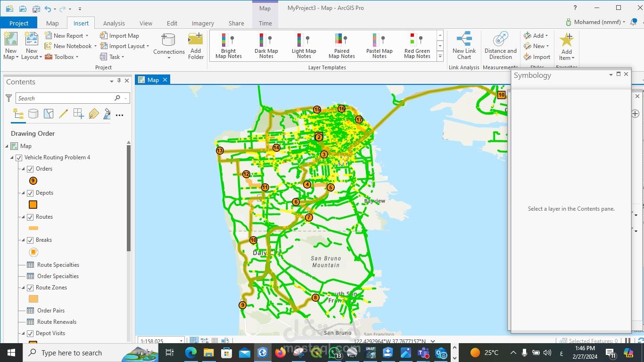Screen dimensions: 644x362
Task: Open the Toolbox menu
Action: 62,57
